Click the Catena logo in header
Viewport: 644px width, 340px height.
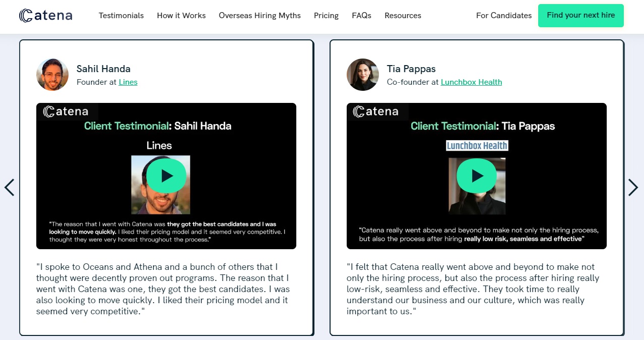coord(45,16)
